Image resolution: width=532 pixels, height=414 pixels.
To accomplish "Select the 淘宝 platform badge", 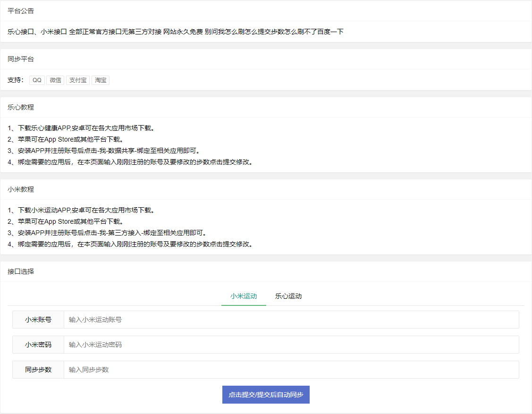I will coord(100,80).
